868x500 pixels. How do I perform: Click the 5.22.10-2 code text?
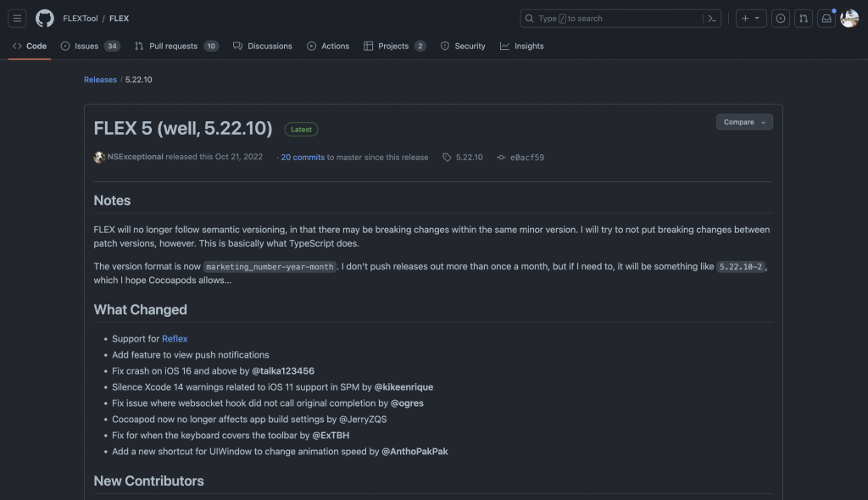741,266
